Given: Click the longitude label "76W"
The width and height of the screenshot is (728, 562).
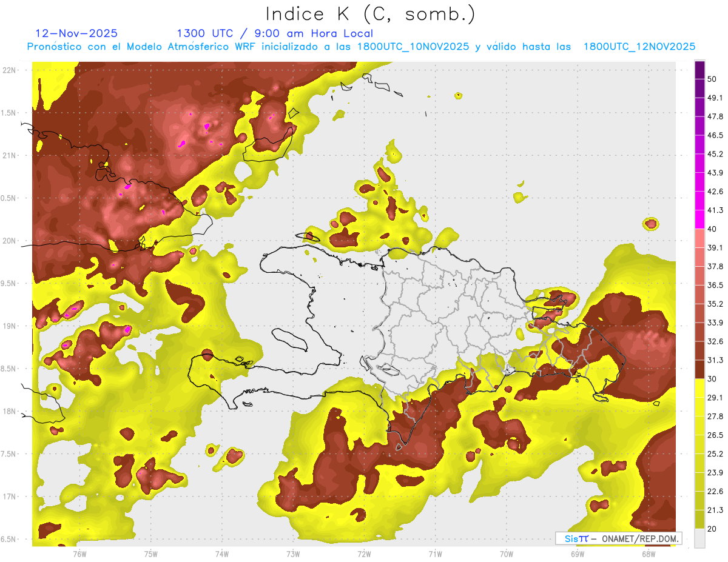Looking at the screenshot, I should point(79,554).
